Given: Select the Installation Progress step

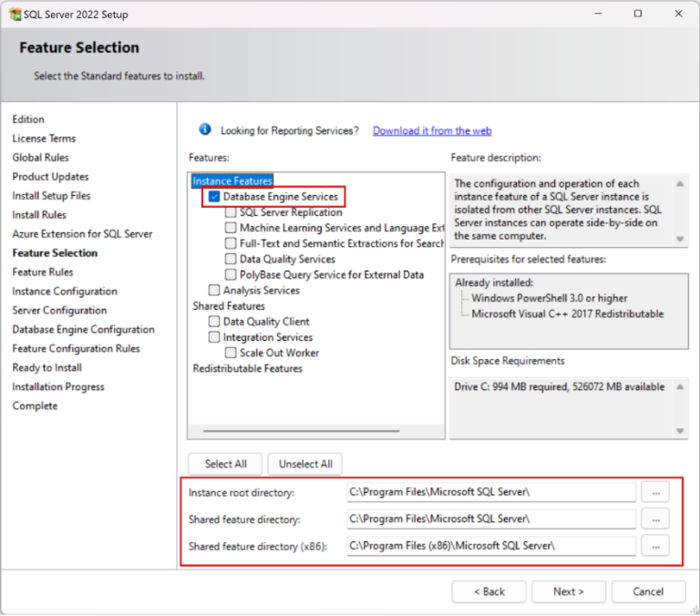Looking at the screenshot, I should [x=58, y=386].
